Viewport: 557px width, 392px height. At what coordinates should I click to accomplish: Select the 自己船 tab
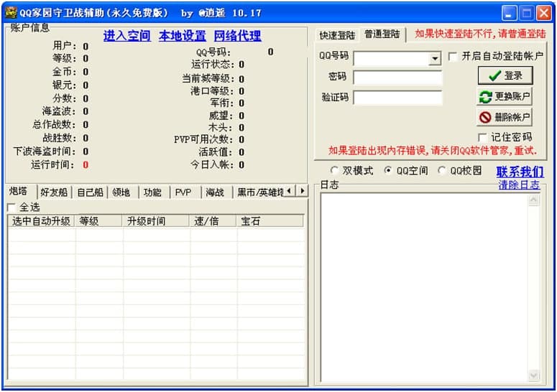pyautogui.click(x=90, y=192)
